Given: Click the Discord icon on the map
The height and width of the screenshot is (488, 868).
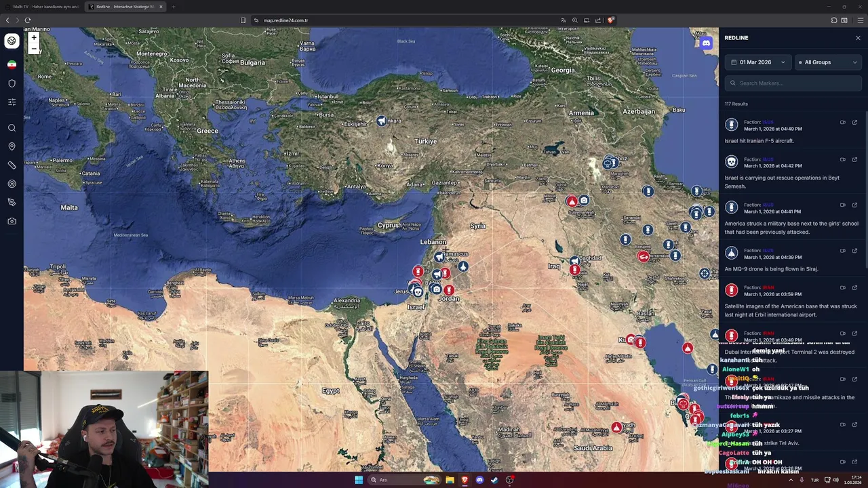Looking at the screenshot, I should coord(706,43).
